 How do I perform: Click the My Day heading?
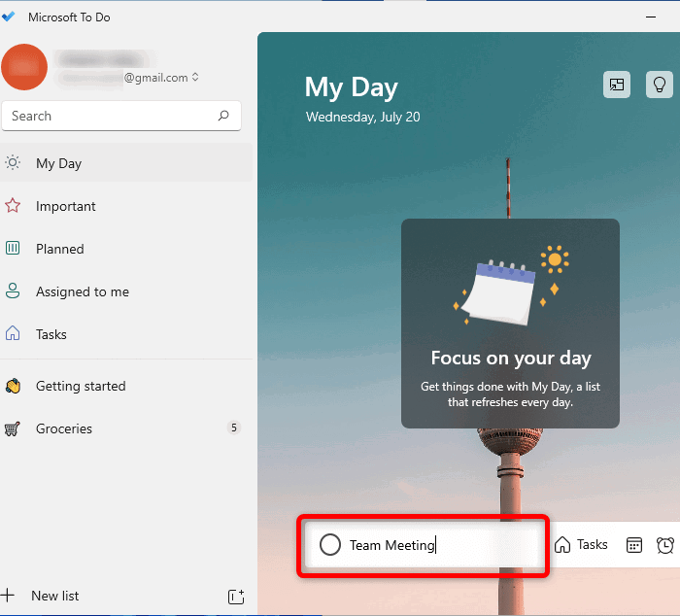point(352,87)
